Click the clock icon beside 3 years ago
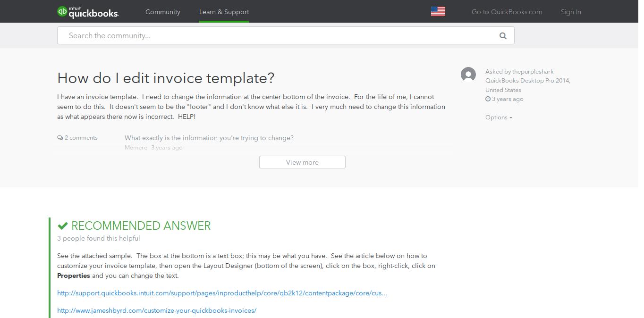Viewport: 644px width, 318px height. tap(488, 99)
